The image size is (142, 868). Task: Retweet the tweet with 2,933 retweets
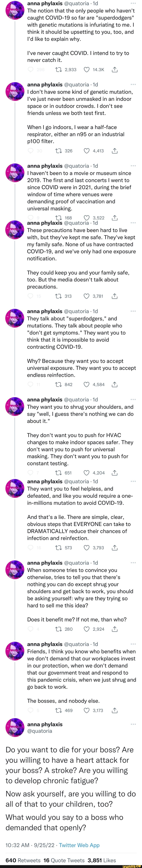point(58,70)
